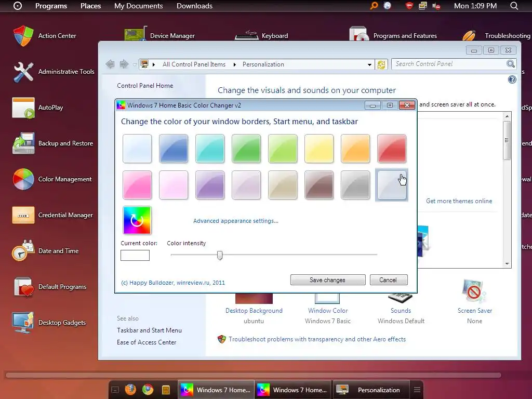The width and height of the screenshot is (532, 399).
Task: Open Desktop Background link
Action: pyautogui.click(x=254, y=311)
